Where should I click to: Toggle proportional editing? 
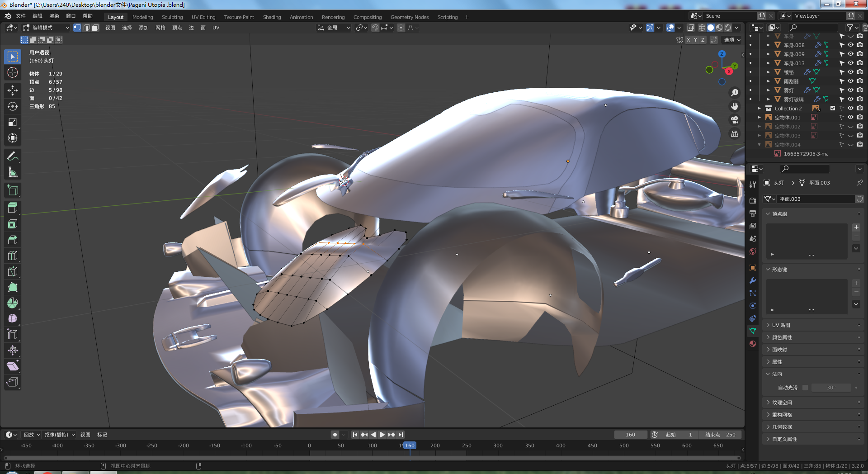401,28
